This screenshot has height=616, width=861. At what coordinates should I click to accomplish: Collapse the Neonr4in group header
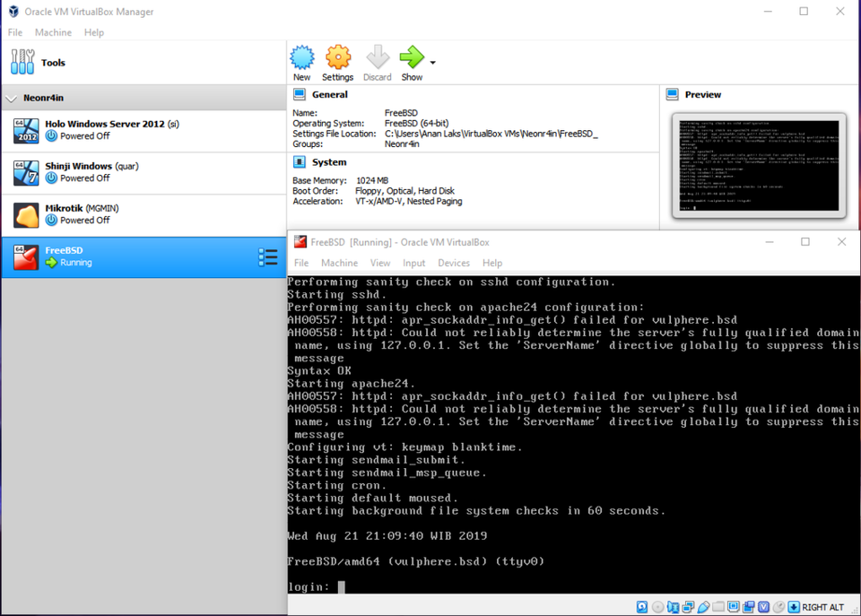pos(11,98)
